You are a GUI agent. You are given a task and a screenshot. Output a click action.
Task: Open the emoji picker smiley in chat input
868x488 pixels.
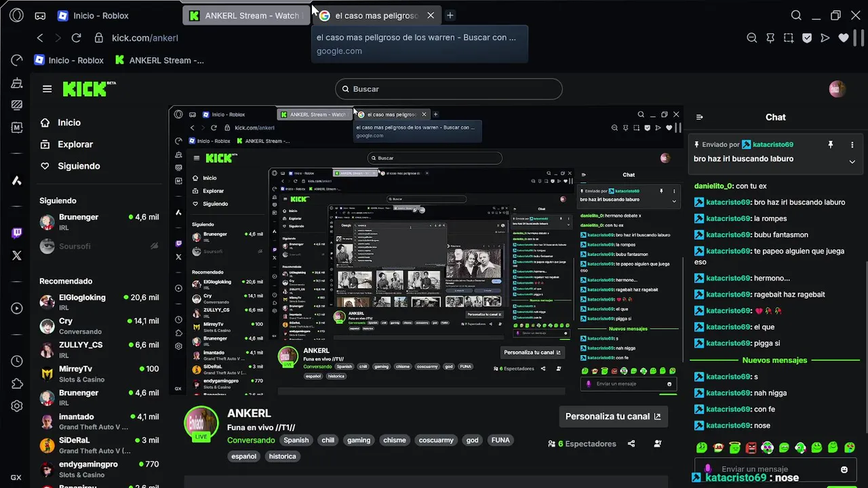844,469
